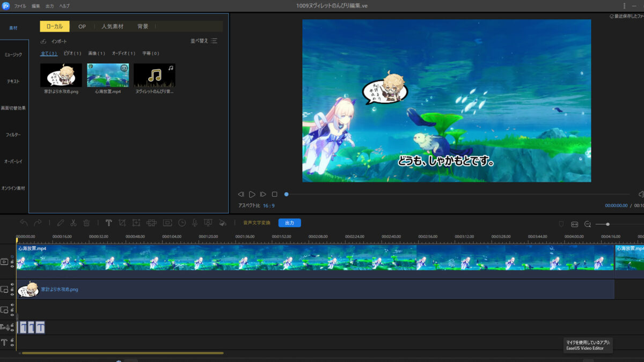Image resolution: width=644 pixels, height=362 pixels.
Task: Click the EaseUS app logo
Action: tap(5, 5)
